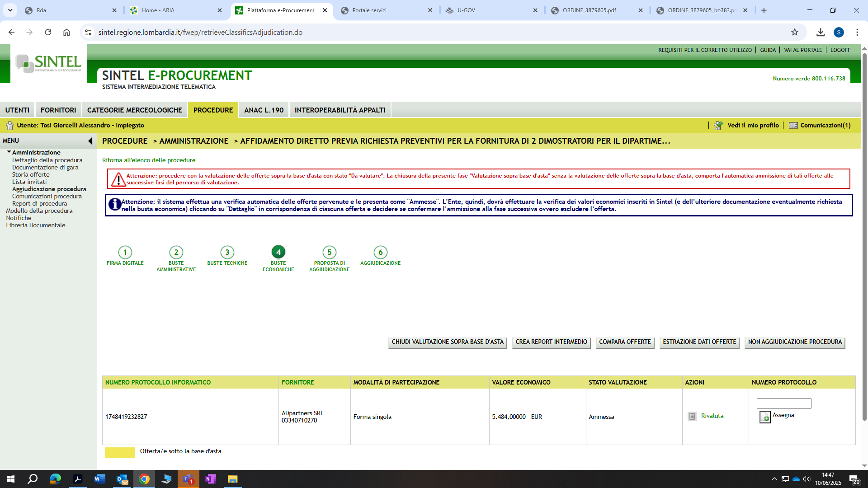Collapse the MENU sidebar arrow
The width and height of the screenshot is (868, 488).
pos(90,141)
